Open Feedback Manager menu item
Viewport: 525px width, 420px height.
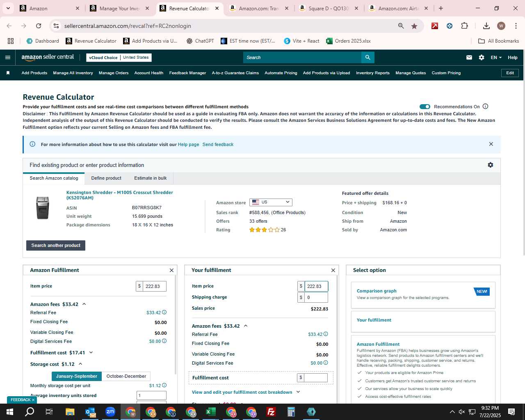(187, 73)
